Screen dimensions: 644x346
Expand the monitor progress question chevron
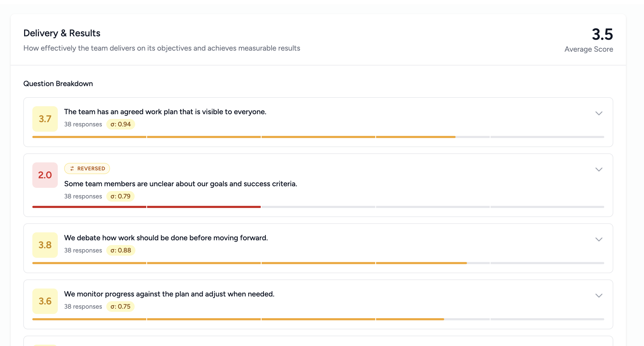click(599, 296)
